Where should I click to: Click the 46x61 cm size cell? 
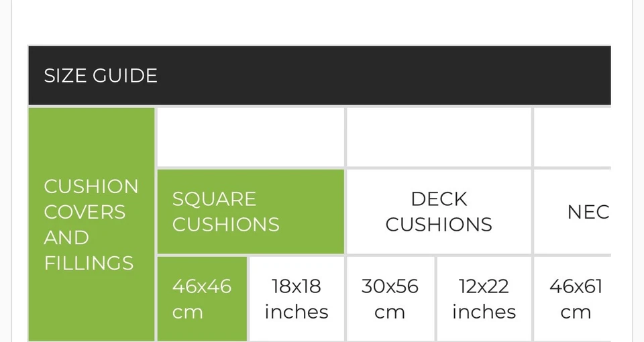(576, 298)
